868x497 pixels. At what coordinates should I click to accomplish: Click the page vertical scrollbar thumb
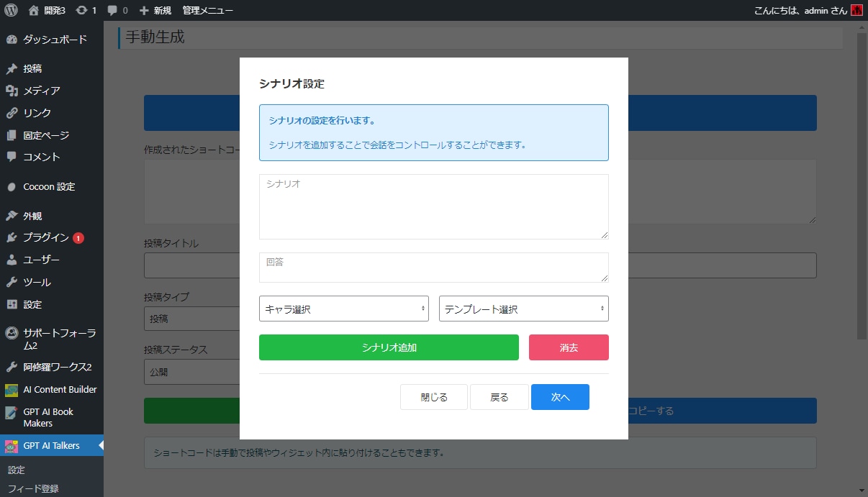[862, 186]
